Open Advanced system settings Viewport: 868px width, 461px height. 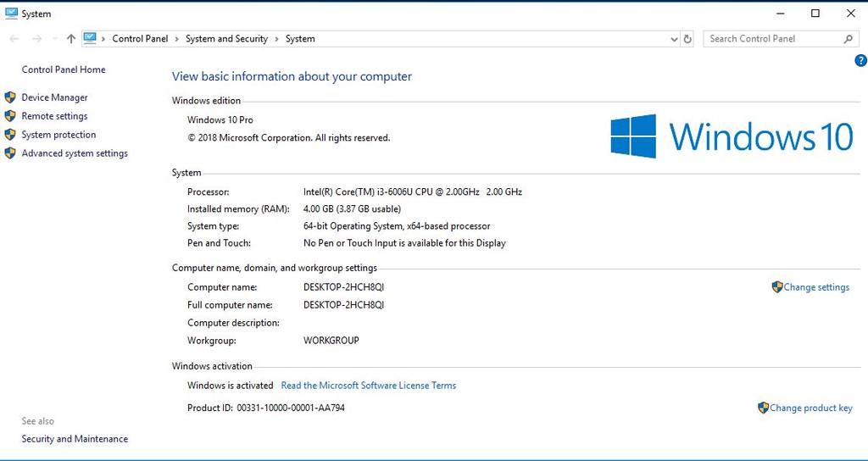(x=75, y=153)
